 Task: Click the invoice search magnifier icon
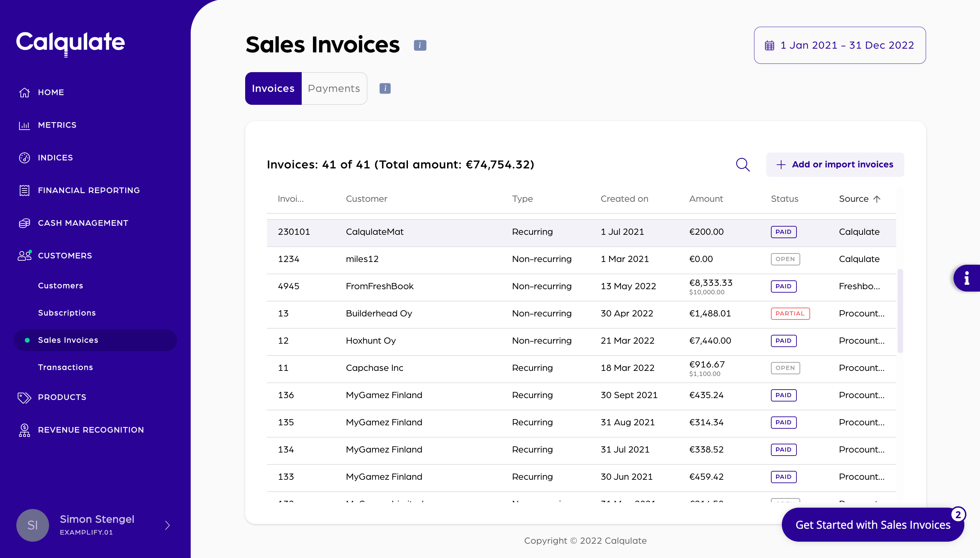[x=743, y=165]
